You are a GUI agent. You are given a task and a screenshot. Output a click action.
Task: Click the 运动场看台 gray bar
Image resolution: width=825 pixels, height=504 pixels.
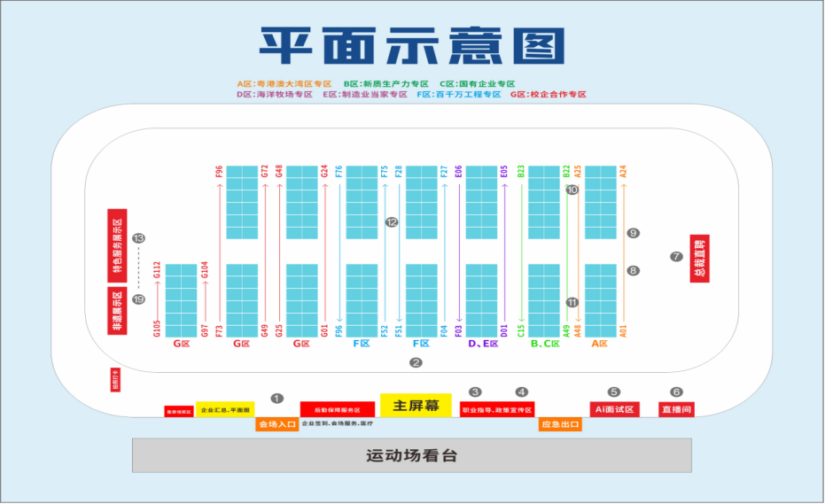pos(412,455)
